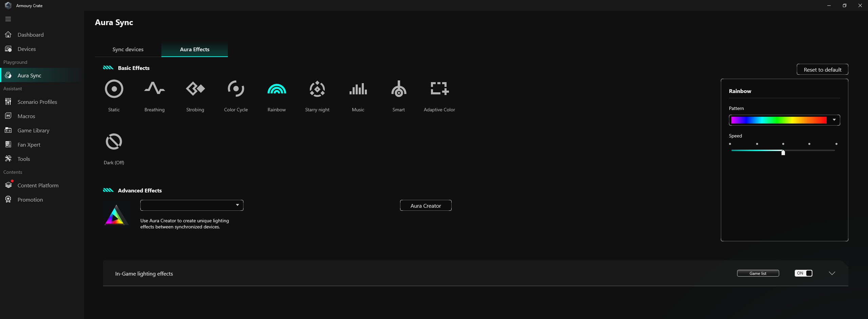Screen dimensions: 868x319
Task: Click the 'Use Aura Creator' description text
Action: pos(185,224)
